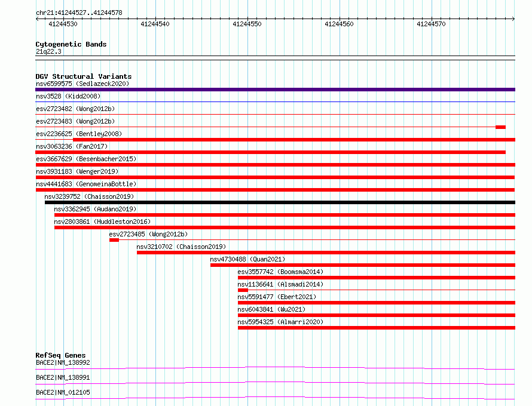Image resolution: width=532 pixels, height=406 pixels.
Task: Click the 41244530 ruler tick label
Action: (63, 24)
